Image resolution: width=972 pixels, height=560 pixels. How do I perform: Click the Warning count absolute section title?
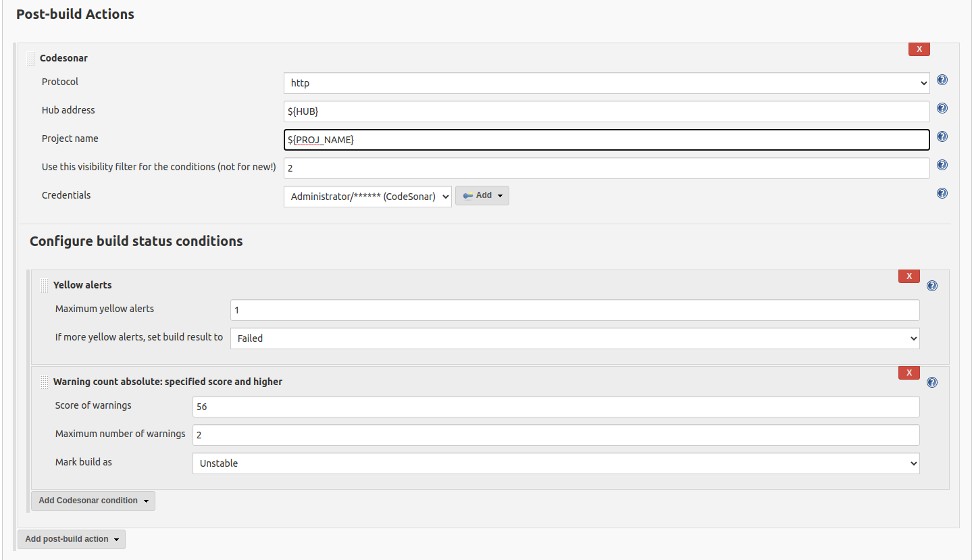coord(168,382)
